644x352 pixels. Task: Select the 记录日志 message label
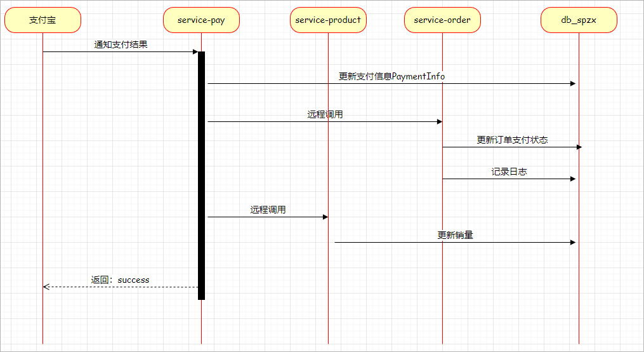(x=509, y=172)
